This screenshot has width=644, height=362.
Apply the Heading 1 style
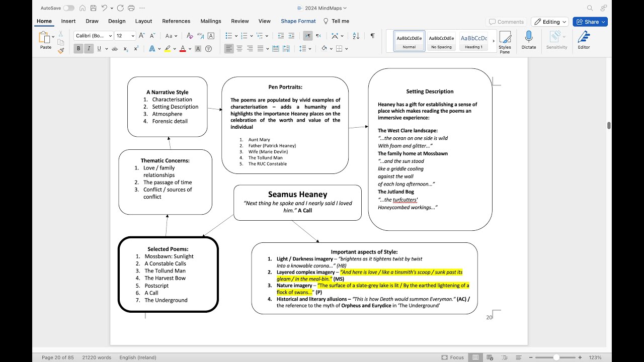(x=473, y=41)
